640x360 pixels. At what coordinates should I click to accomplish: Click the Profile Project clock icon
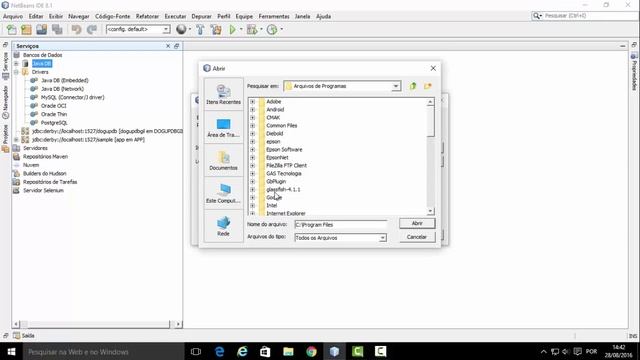(271, 29)
